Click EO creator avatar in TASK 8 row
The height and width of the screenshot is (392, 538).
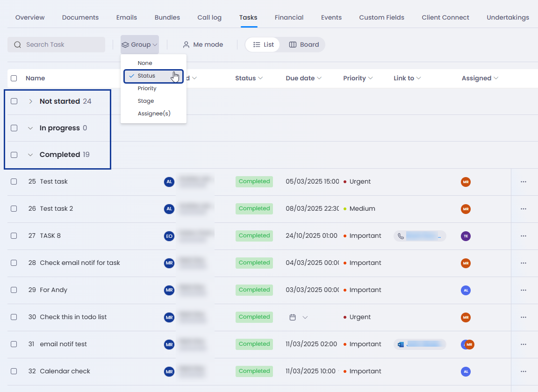(x=169, y=236)
